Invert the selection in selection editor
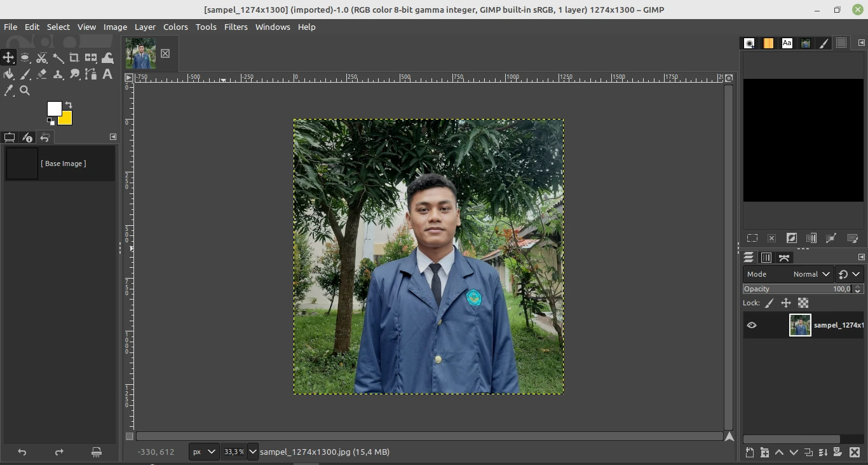Screen dimensions: 868x465 pyautogui.click(x=792, y=238)
